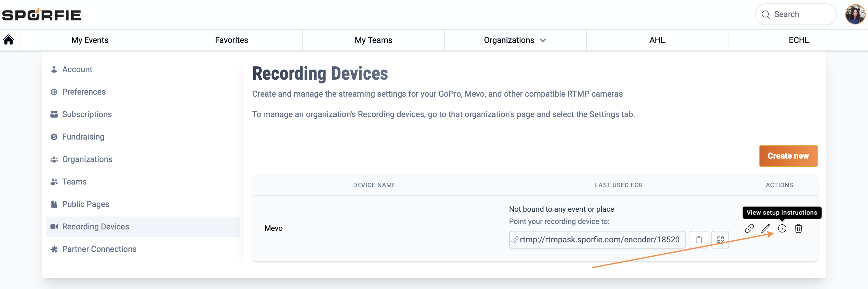Open the Favorites tab
Image resolution: width=868 pixels, height=289 pixels.
pyautogui.click(x=231, y=40)
